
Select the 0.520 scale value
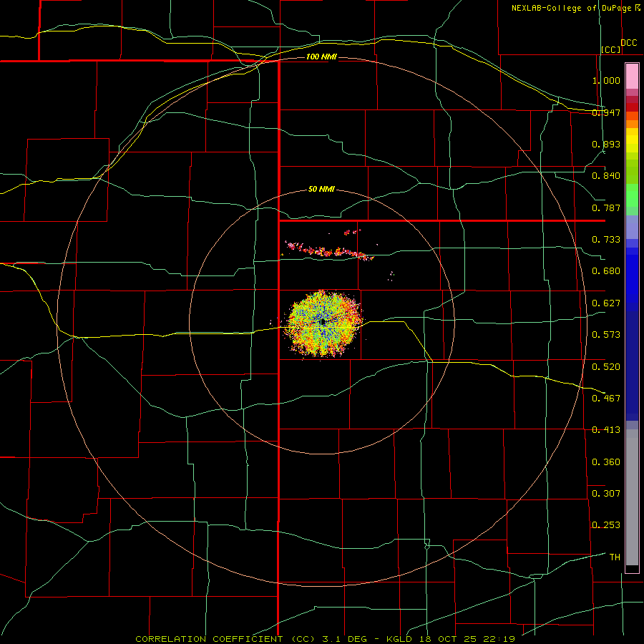(x=606, y=367)
